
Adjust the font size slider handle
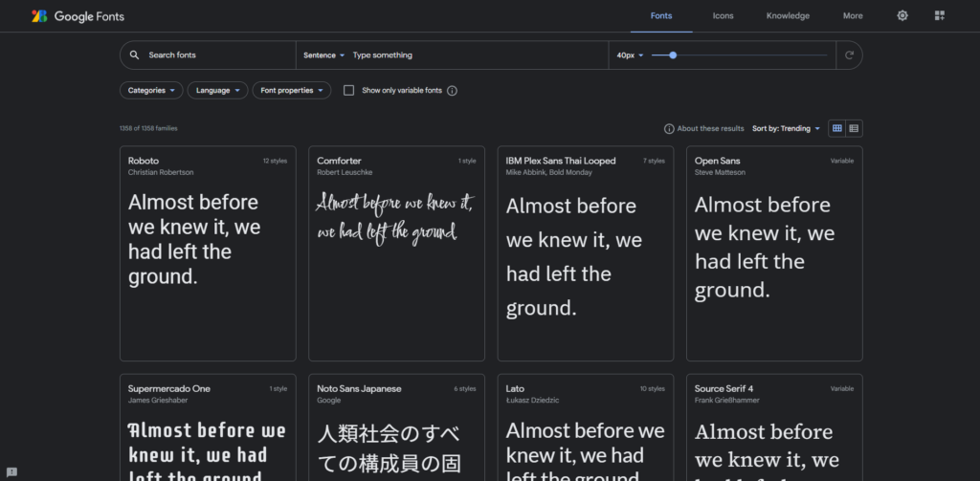[673, 55]
